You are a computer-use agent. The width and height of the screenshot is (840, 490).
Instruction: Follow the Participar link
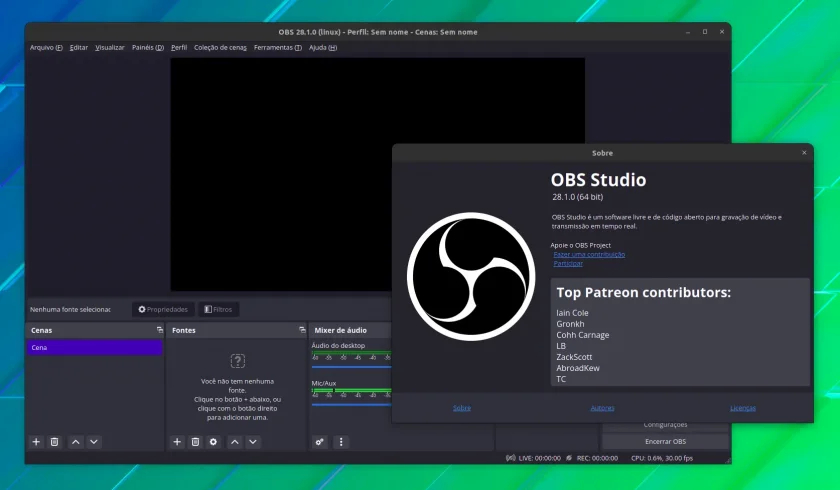568,263
